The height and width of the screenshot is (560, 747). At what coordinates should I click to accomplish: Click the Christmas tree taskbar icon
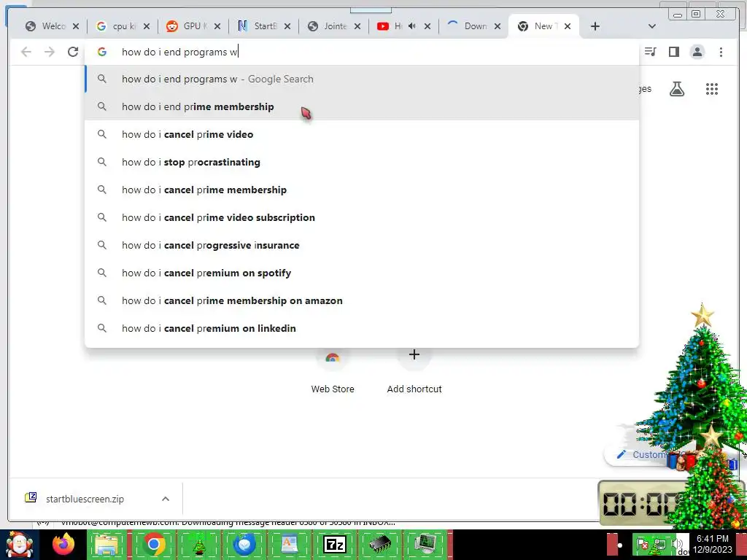(198, 545)
